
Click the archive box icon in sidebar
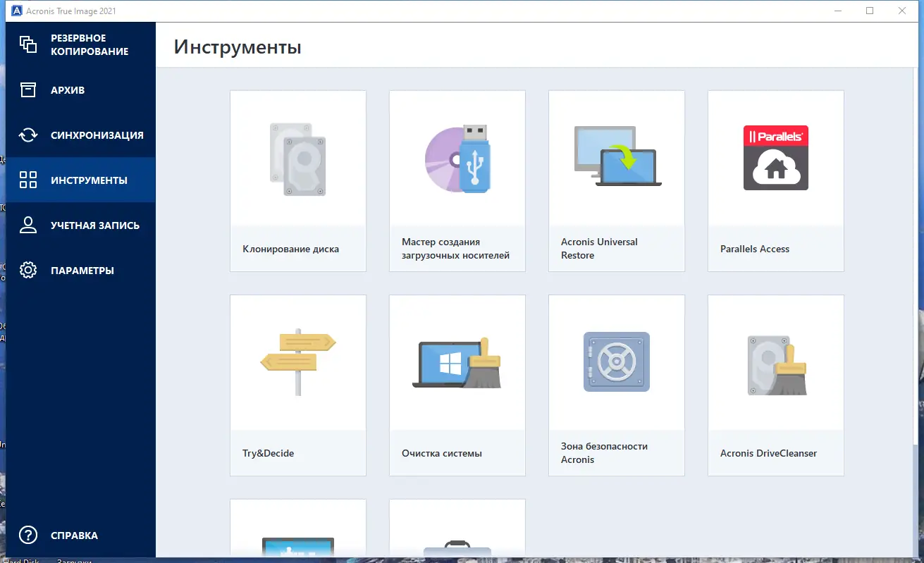28,89
